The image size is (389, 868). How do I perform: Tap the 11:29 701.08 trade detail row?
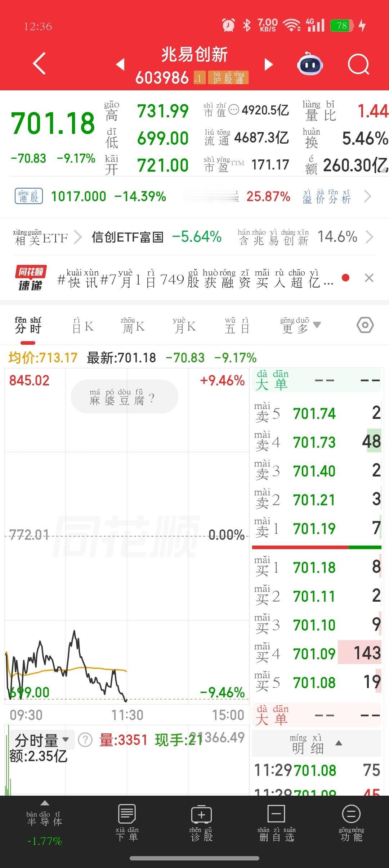click(317, 770)
